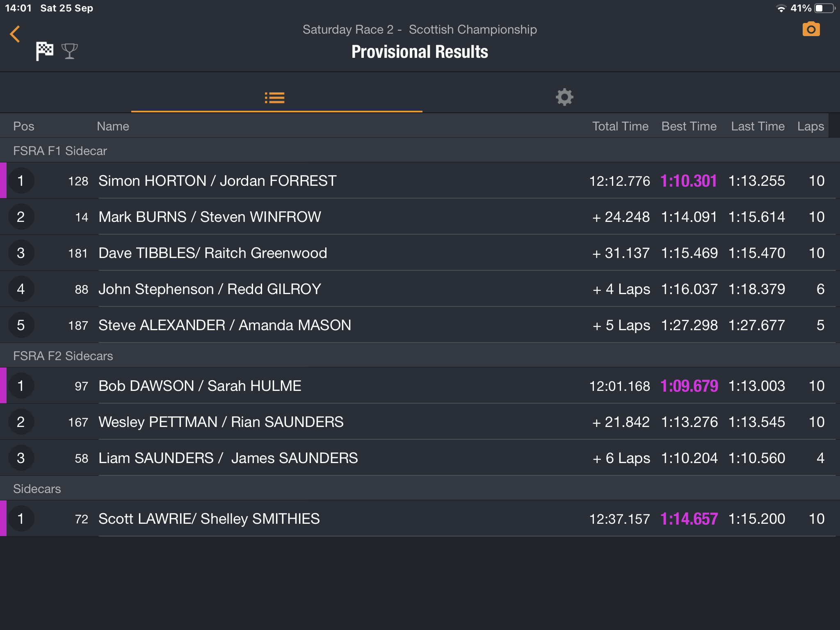Screen dimensions: 840x630
Task: Tap total time 12:37.157
Action: (619, 519)
